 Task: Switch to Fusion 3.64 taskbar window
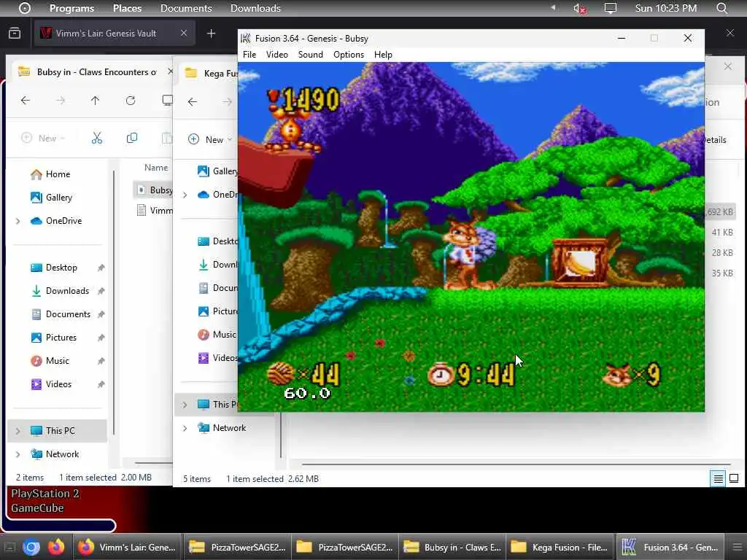[x=670, y=548]
